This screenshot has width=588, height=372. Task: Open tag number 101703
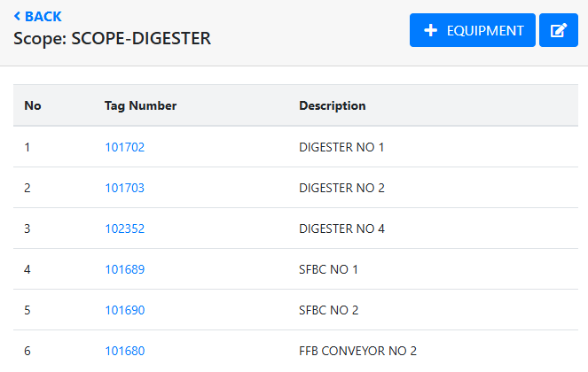(x=124, y=188)
